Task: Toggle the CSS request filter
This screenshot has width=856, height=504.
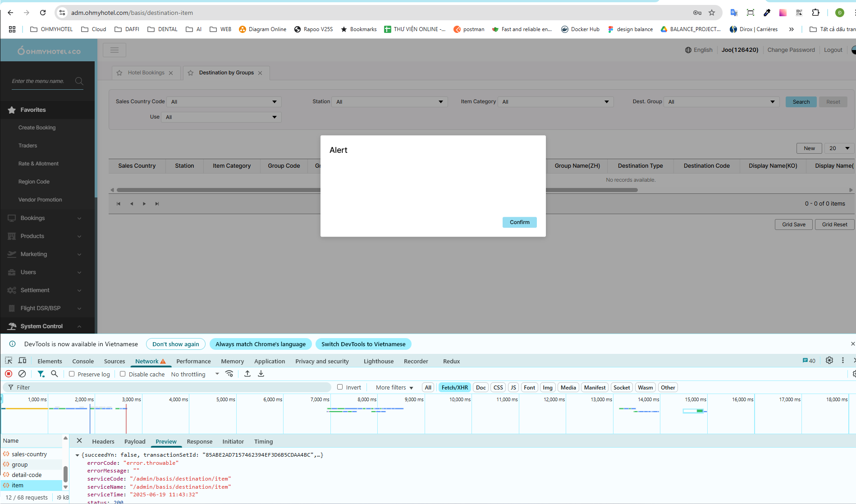Action: 498,387
